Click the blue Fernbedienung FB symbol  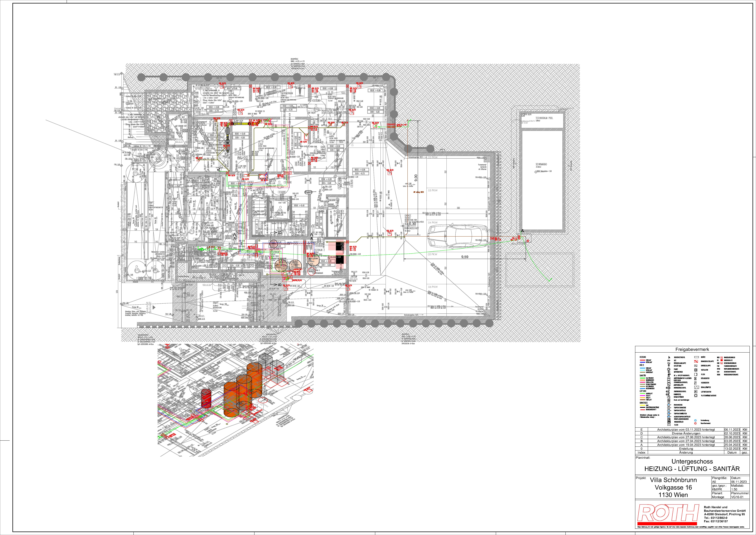(x=695, y=420)
